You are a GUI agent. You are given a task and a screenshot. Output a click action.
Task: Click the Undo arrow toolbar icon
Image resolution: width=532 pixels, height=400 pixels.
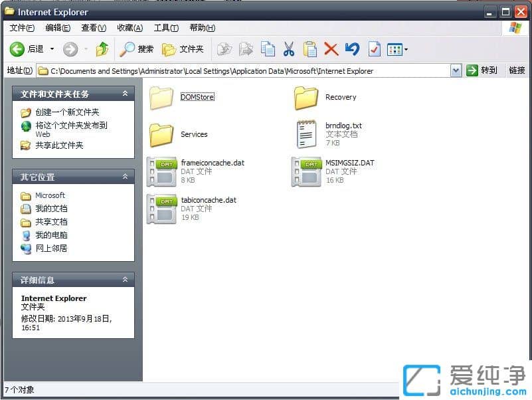351,48
